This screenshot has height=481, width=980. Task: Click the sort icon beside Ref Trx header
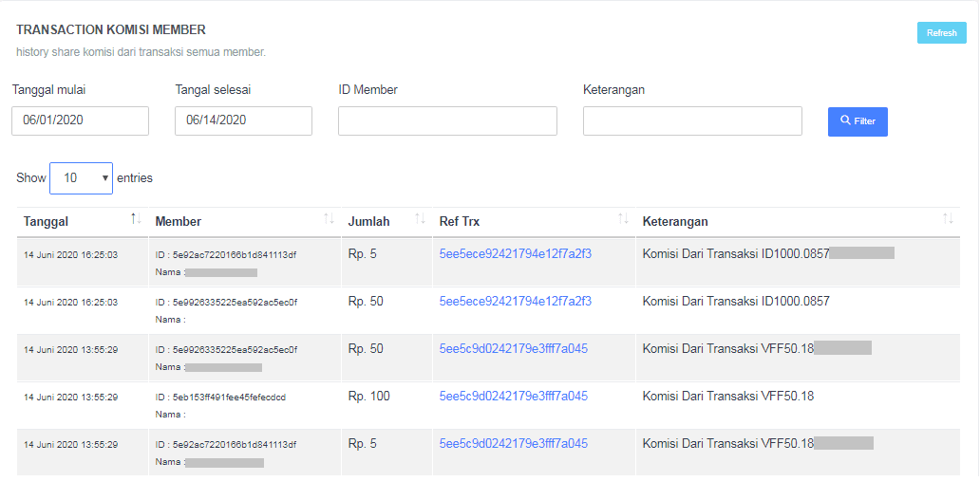point(623,220)
